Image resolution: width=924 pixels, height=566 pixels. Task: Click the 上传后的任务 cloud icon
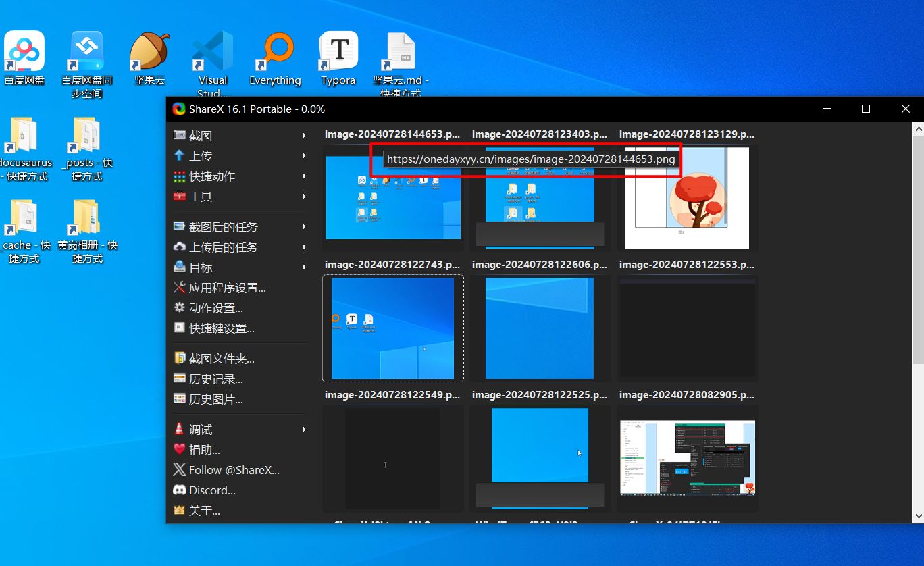point(179,247)
